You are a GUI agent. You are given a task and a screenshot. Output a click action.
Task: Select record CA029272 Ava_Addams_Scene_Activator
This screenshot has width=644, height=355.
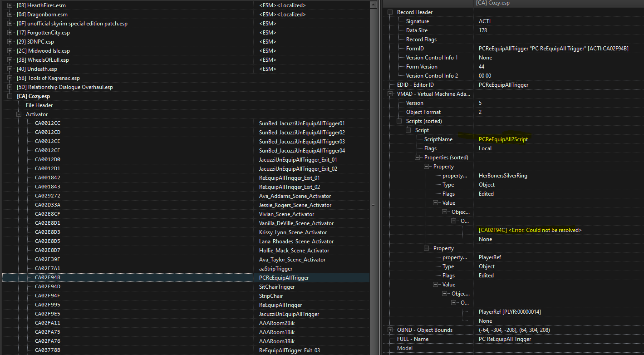(x=48, y=196)
